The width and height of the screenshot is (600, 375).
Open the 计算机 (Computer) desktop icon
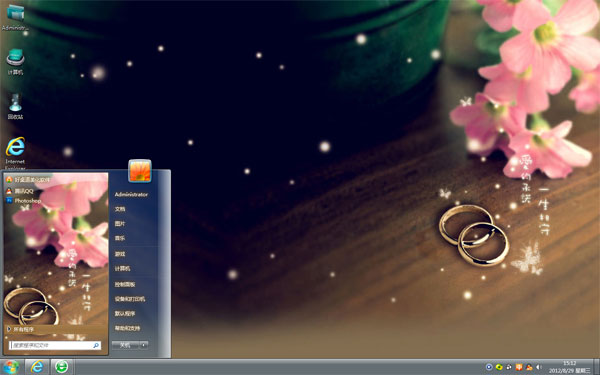(x=15, y=62)
